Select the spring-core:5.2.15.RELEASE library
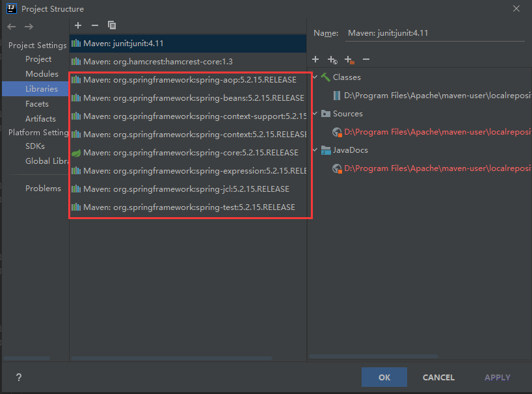 point(188,153)
